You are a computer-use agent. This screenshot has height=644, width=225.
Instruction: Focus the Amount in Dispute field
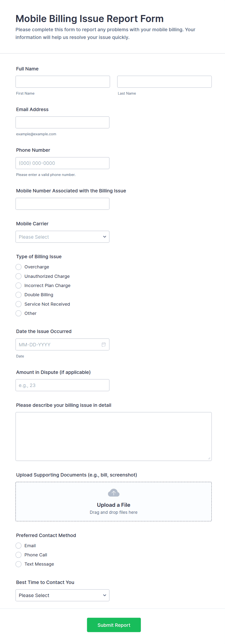click(x=62, y=385)
